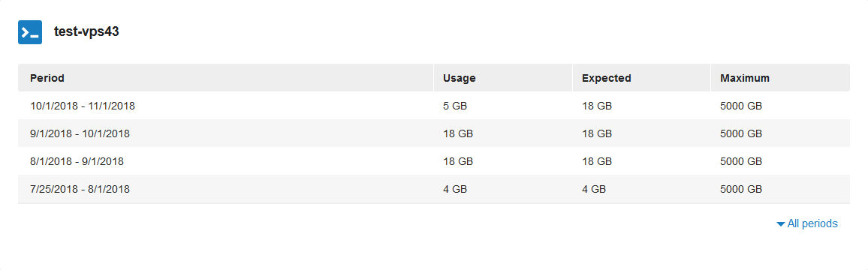868x270 pixels.
Task: Click the 18 GB usage for August period
Action: (x=458, y=161)
